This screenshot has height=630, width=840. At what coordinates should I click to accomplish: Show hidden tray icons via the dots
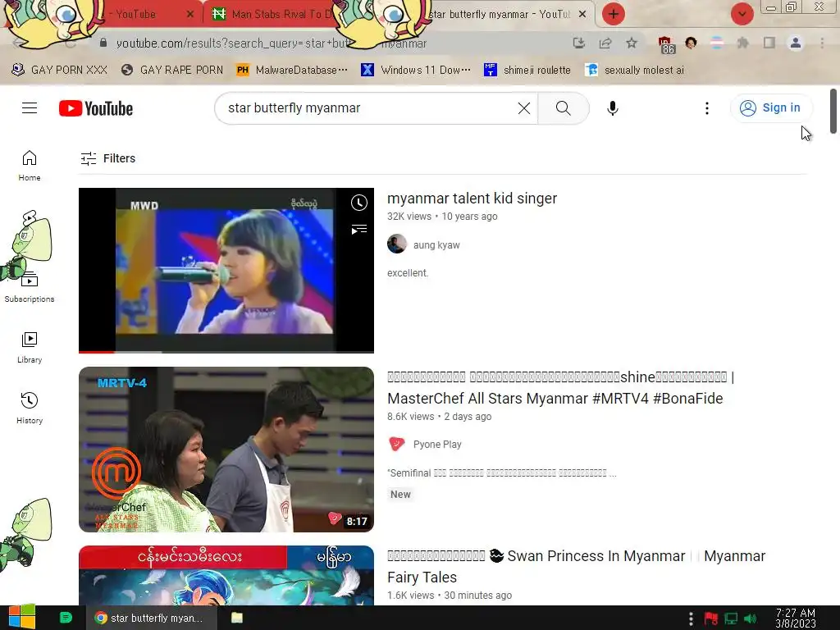pyautogui.click(x=691, y=619)
